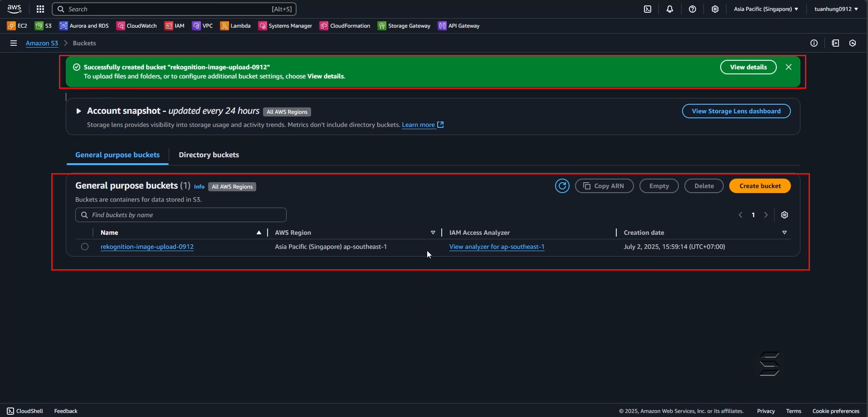
Task: Click the hexagon clock icon at top right
Action: [853, 43]
